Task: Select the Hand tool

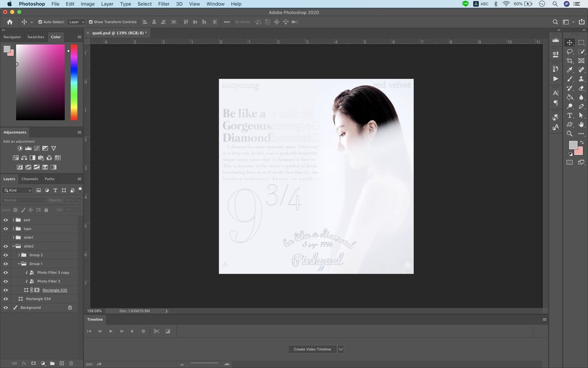Action: click(x=581, y=125)
